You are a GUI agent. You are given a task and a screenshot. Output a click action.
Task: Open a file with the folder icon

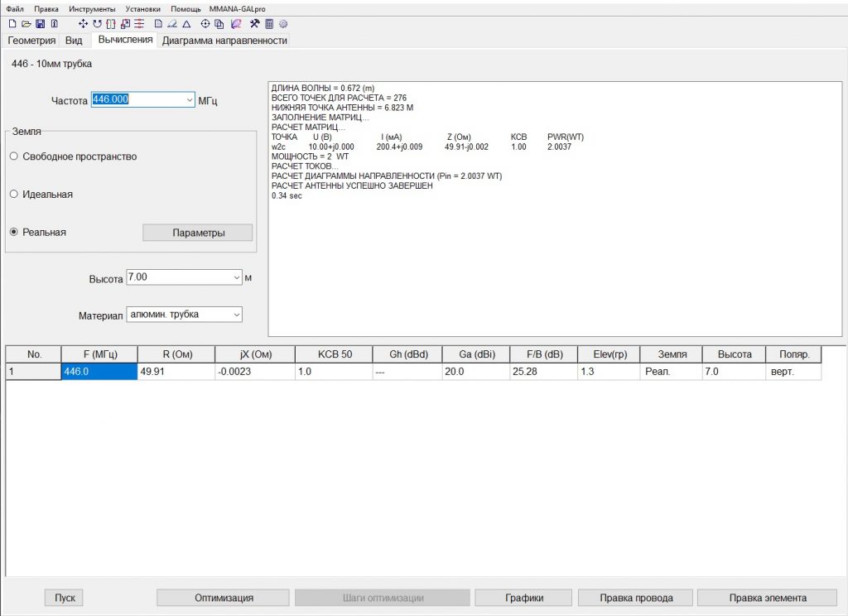click(26, 24)
